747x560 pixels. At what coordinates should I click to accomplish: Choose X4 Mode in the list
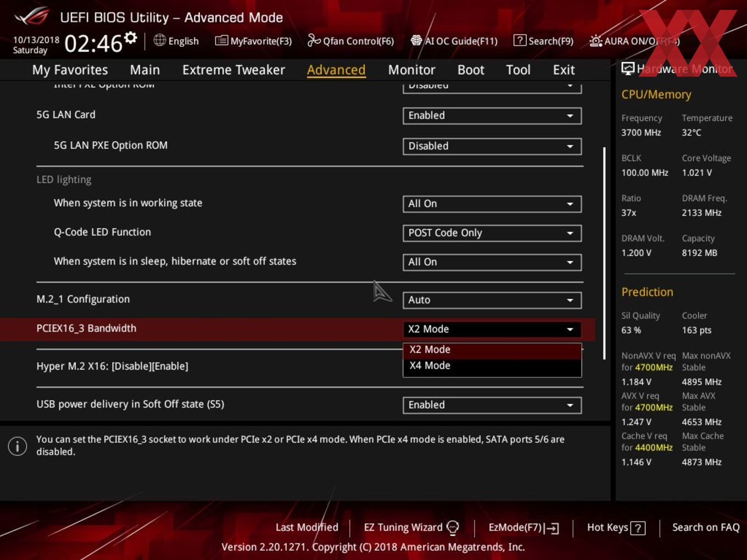(x=492, y=366)
